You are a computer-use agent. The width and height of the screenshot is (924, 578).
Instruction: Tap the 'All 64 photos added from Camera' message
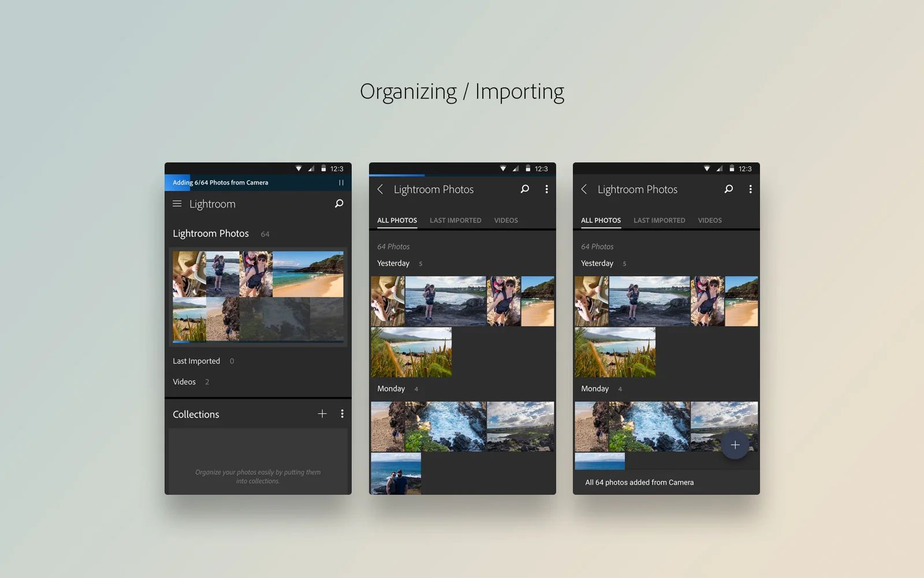click(x=639, y=483)
